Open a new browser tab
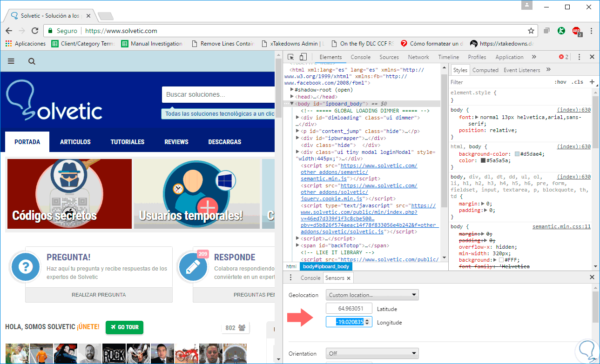This screenshot has height=364, width=600. click(x=106, y=16)
